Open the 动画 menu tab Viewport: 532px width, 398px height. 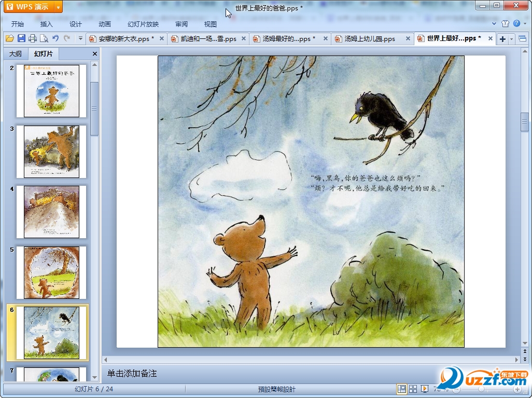click(x=105, y=24)
